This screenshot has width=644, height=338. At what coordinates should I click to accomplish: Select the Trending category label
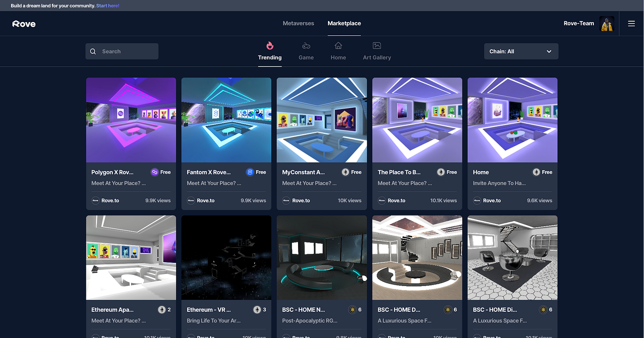coord(270,57)
